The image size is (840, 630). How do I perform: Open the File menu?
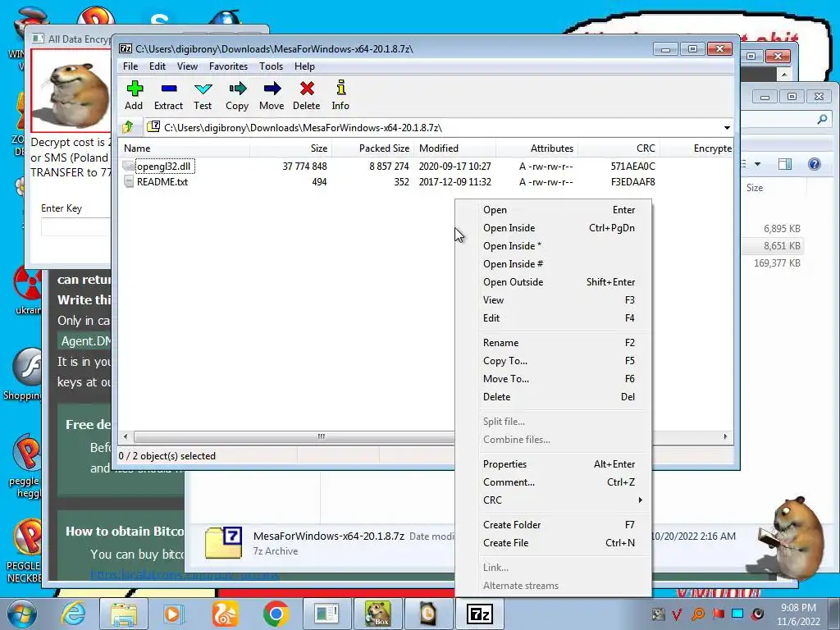pyautogui.click(x=130, y=66)
